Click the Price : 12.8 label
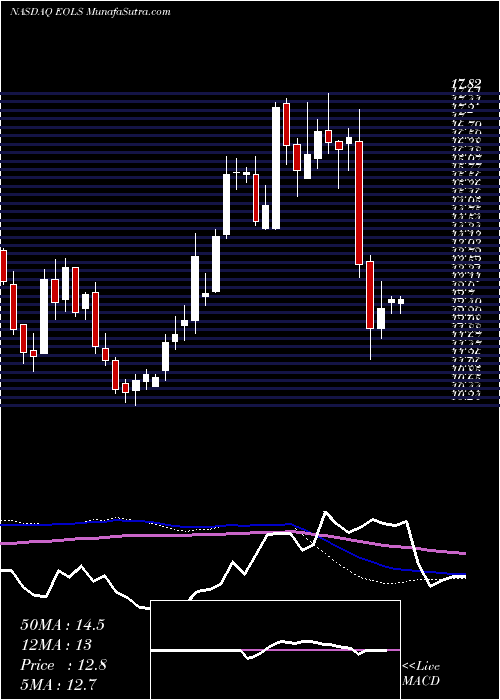The height and width of the screenshot is (700, 500). click(x=63, y=665)
